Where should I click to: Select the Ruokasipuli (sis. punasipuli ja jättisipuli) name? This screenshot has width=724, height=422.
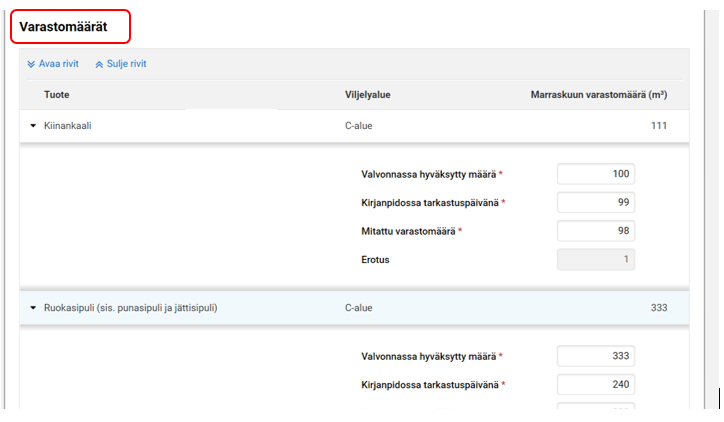(131, 307)
